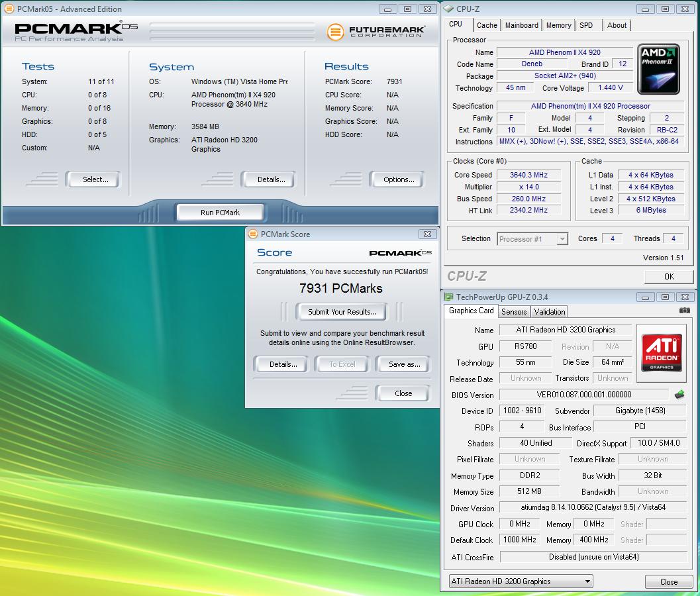This screenshot has width=700, height=596.
Task: Click the PCMark Score dialog title icon
Action: (253, 234)
